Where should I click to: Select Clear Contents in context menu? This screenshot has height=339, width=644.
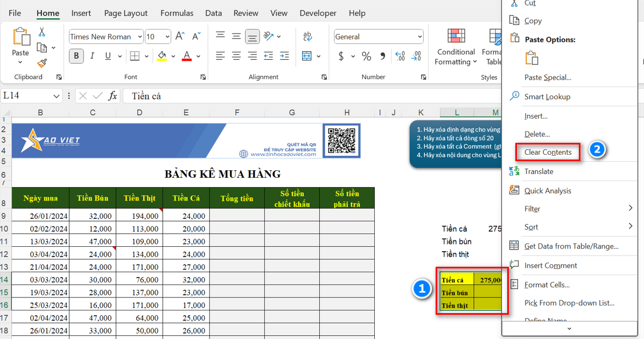coord(548,152)
